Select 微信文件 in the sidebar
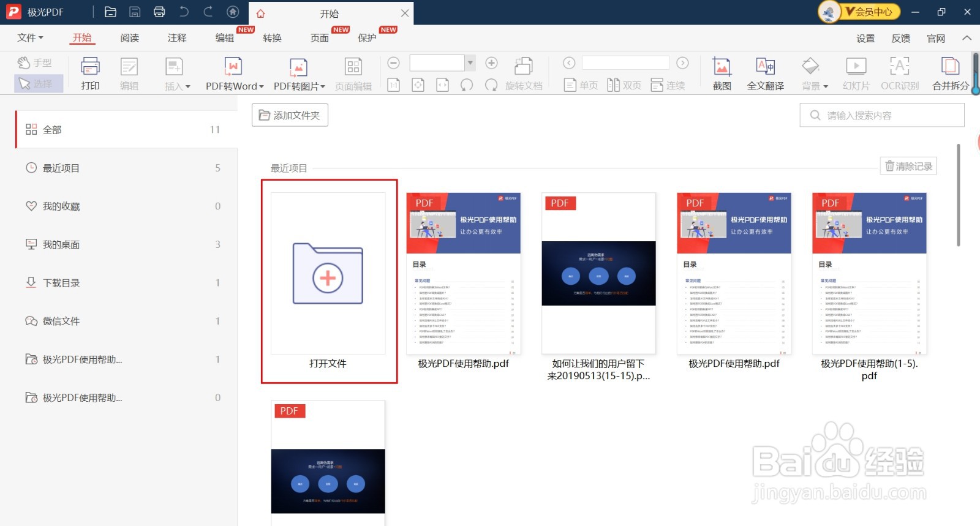 click(x=126, y=321)
